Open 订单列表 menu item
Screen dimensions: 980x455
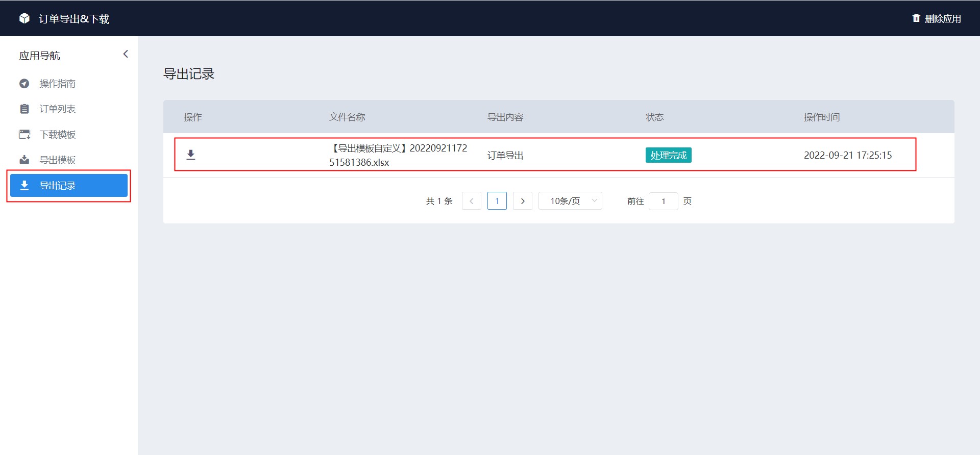click(69, 109)
